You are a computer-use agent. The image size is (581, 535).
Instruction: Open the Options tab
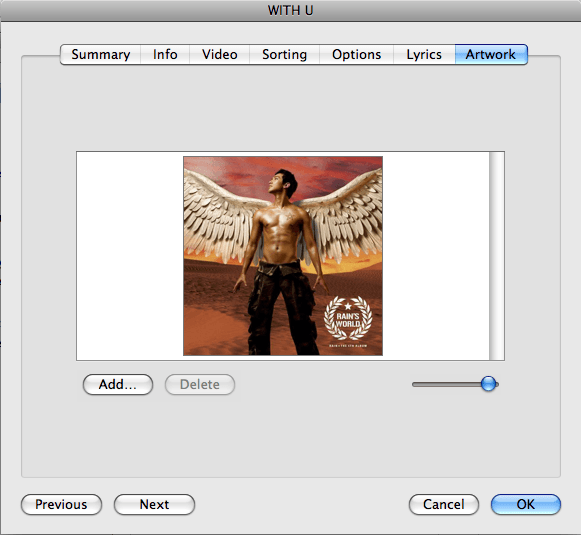(x=356, y=54)
